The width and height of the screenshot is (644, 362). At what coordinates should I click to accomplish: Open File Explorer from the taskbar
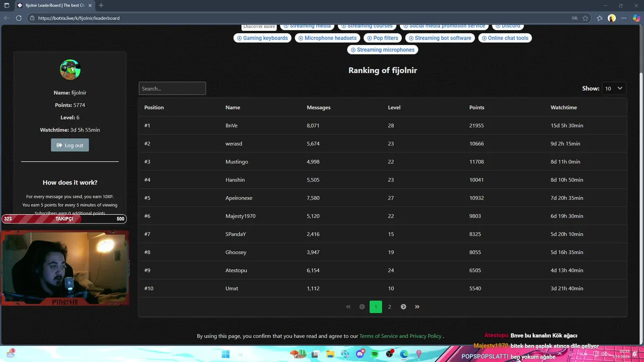(330, 354)
